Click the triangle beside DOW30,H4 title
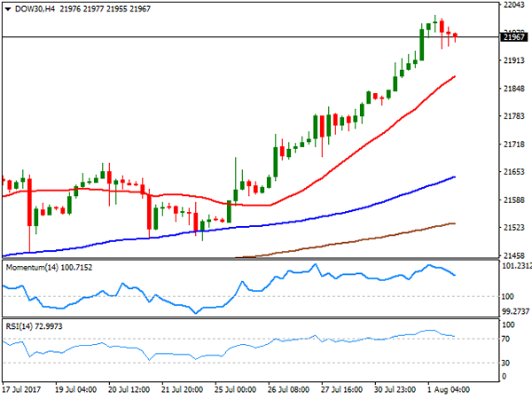This screenshot has height=399, width=532. click(x=8, y=9)
